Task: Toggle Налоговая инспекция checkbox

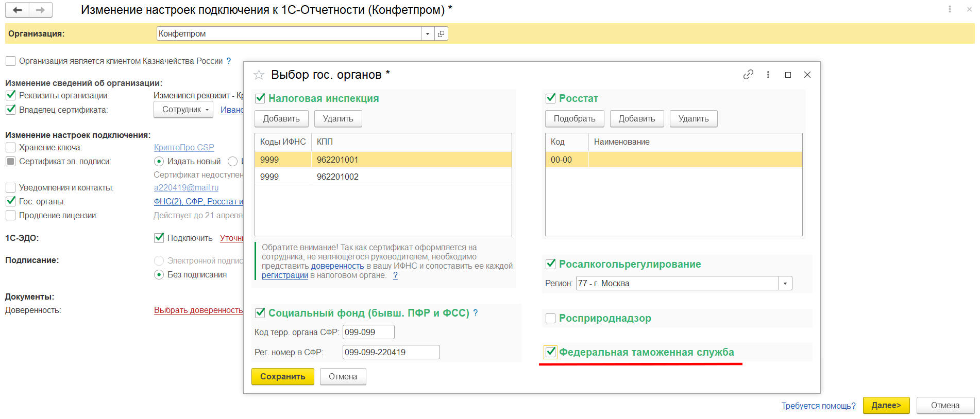Action: click(x=260, y=98)
